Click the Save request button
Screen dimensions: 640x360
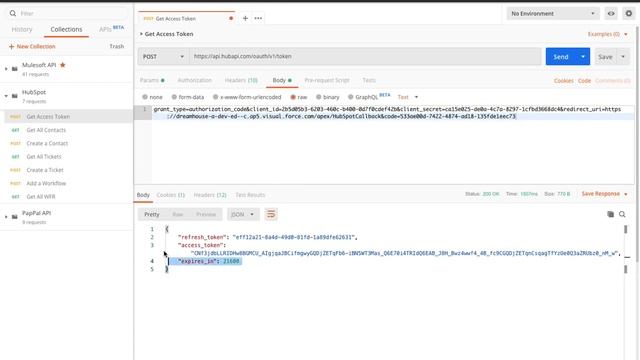tap(605, 57)
